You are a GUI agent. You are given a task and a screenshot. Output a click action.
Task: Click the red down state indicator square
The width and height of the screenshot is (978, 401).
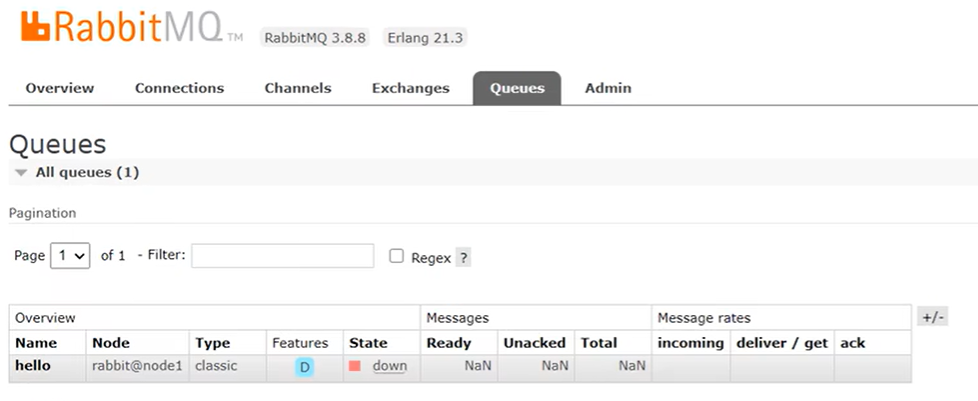tap(355, 366)
